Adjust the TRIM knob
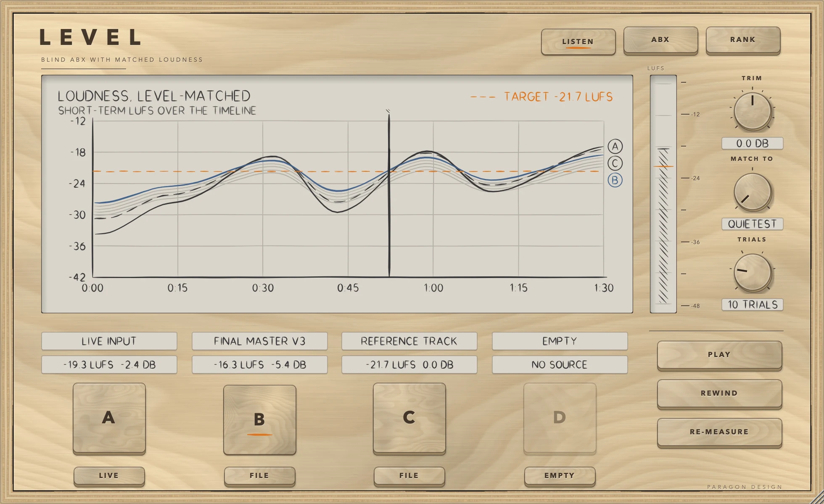Image resolution: width=824 pixels, height=504 pixels. pyautogui.click(x=752, y=111)
